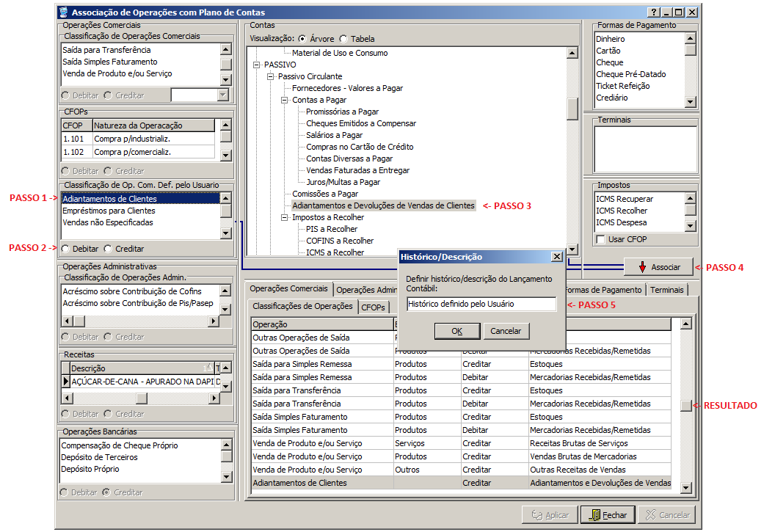764x532 pixels.
Task: Close the Histórico/Descrição dialog with X
Action: click(x=556, y=257)
